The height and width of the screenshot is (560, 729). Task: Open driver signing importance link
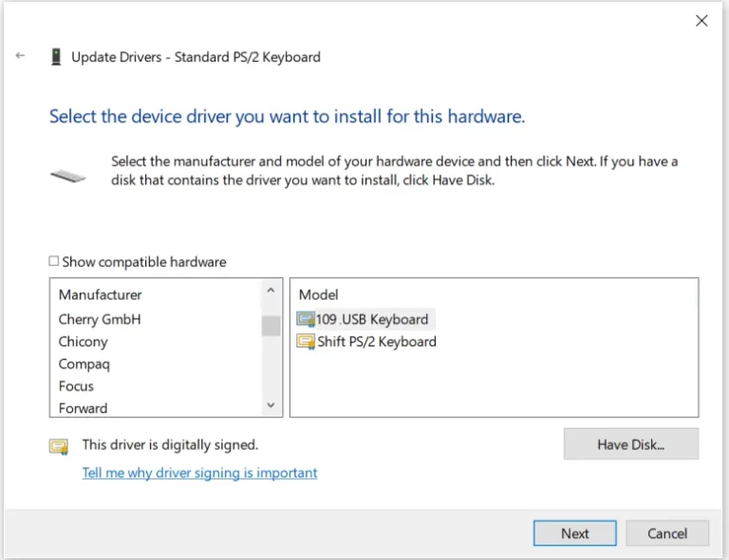coord(199,473)
